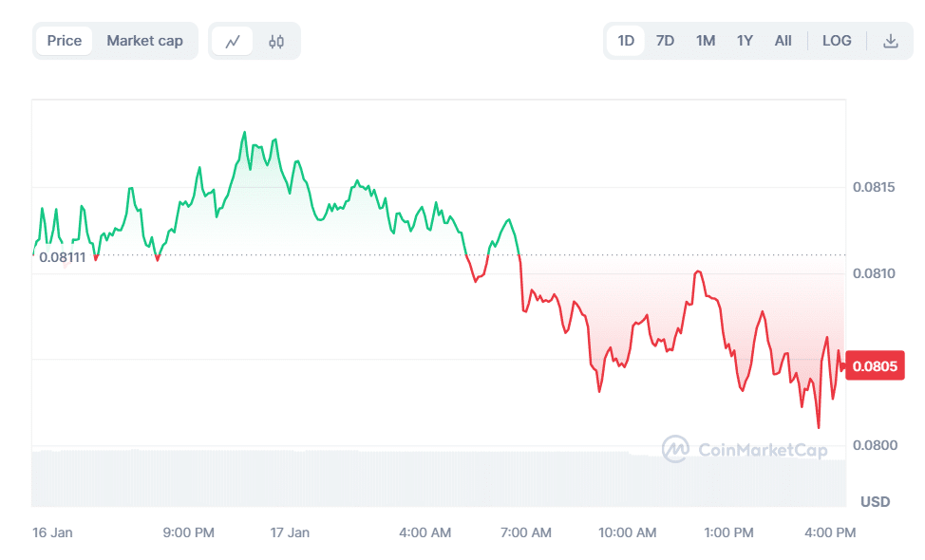The height and width of the screenshot is (560, 925).
Task: Select the 1D time range
Action: (626, 41)
